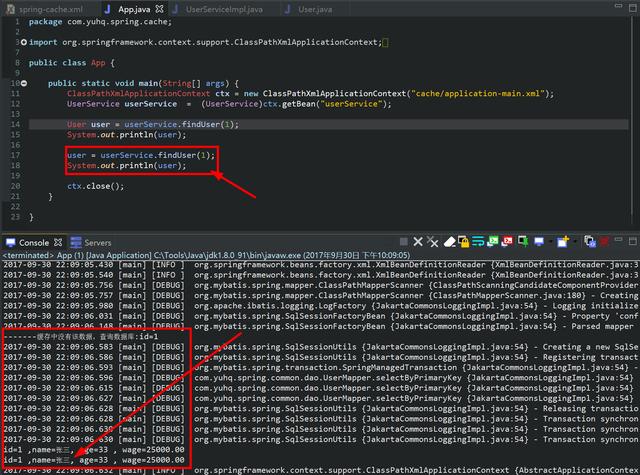Screen dimensions: 640x475
Task: Click 'System.out.println(user);' on line 15
Action: tap(127, 135)
